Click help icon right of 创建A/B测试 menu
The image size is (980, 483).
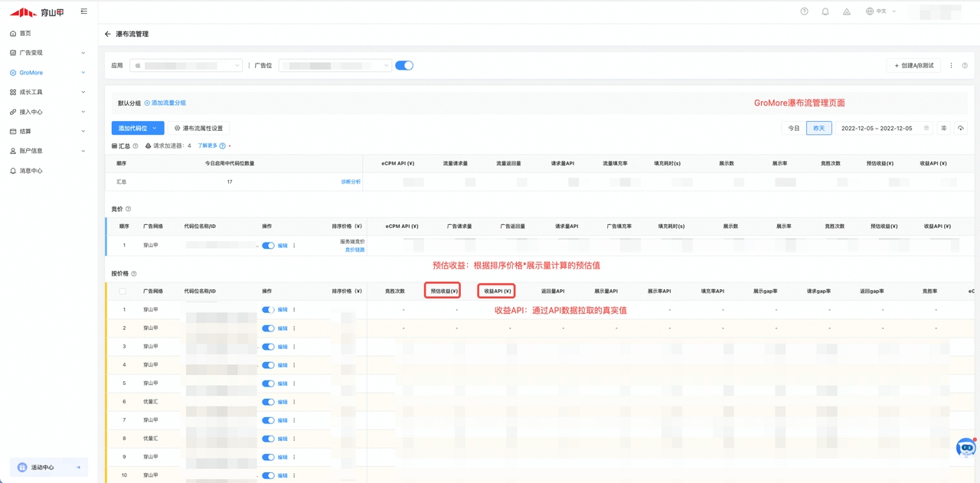tap(965, 66)
